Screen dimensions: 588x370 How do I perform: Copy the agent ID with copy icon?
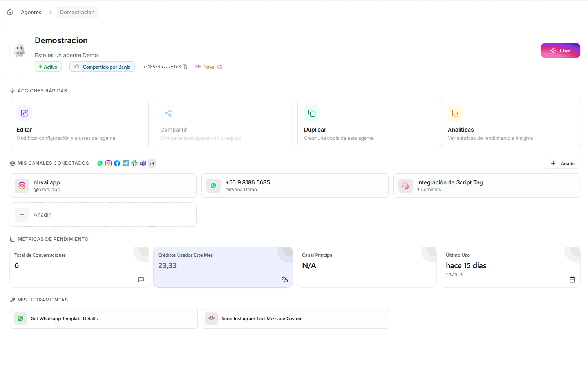(x=185, y=67)
